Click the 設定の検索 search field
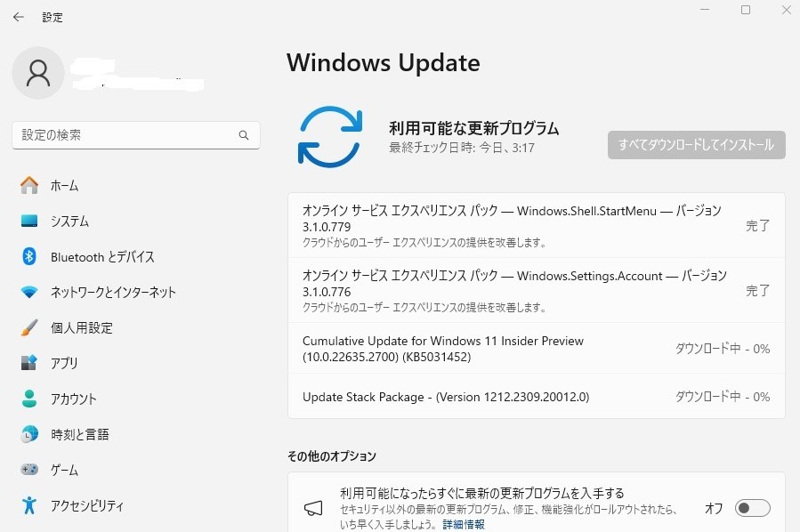The height and width of the screenshot is (532, 800). click(x=125, y=135)
